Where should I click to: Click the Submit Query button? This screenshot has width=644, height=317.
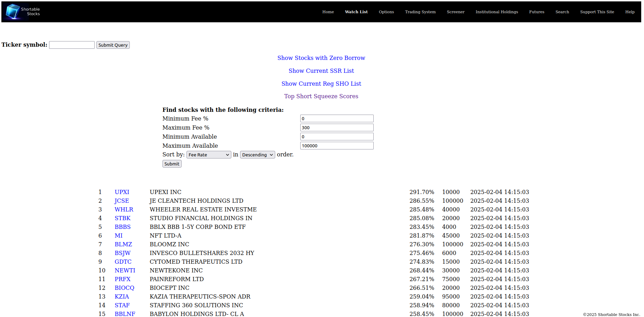tap(113, 45)
